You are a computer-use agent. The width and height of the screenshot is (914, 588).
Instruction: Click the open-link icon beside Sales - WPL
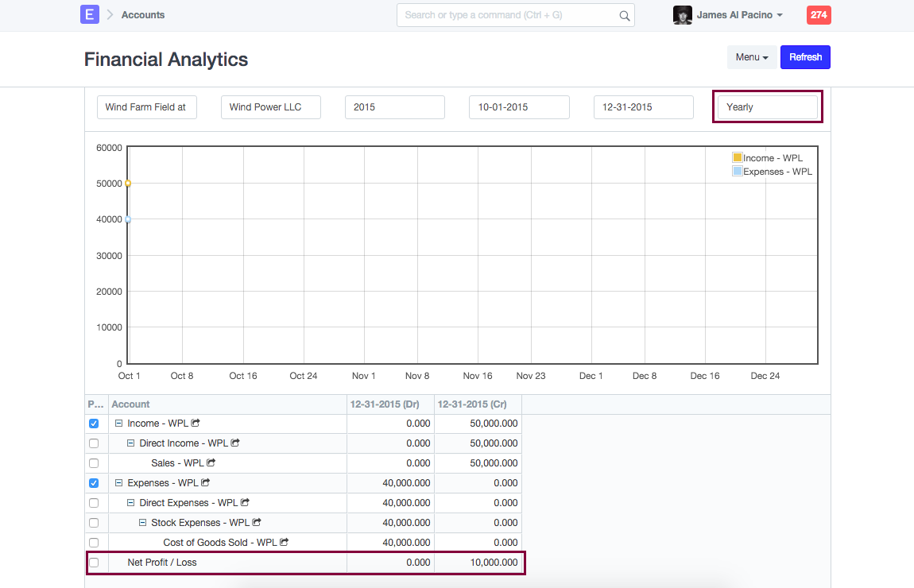click(x=211, y=462)
